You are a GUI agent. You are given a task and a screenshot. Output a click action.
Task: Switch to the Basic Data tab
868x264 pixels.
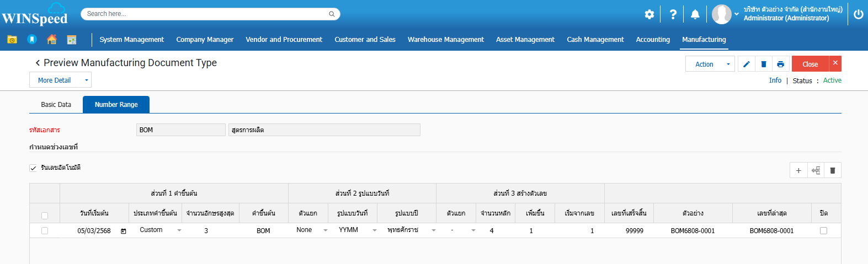(56, 105)
